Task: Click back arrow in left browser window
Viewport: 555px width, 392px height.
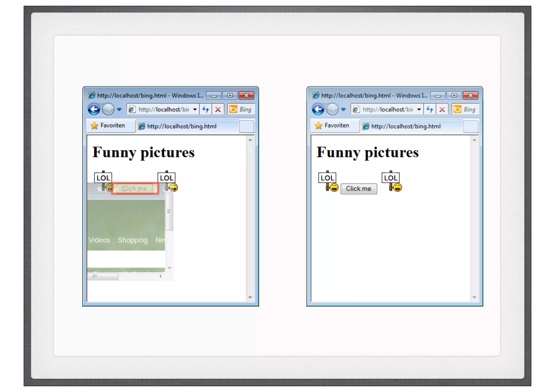Action: tap(94, 109)
